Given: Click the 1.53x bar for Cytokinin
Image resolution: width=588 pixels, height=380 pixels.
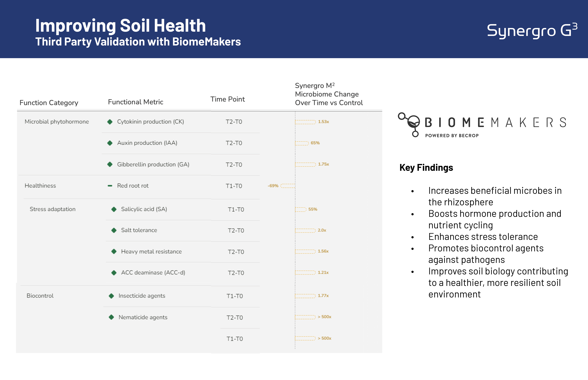Looking at the screenshot, I should click(x=305, y=122).
